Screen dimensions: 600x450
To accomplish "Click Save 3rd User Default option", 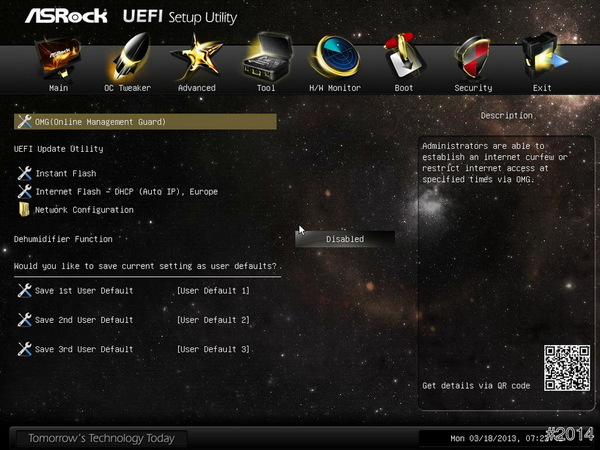I will (84, 349).
